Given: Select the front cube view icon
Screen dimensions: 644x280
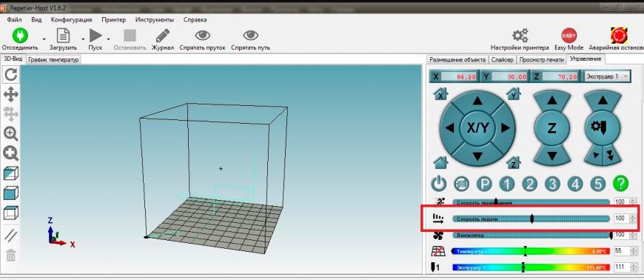Looking at the screenshot, I should tap(10, 193).
